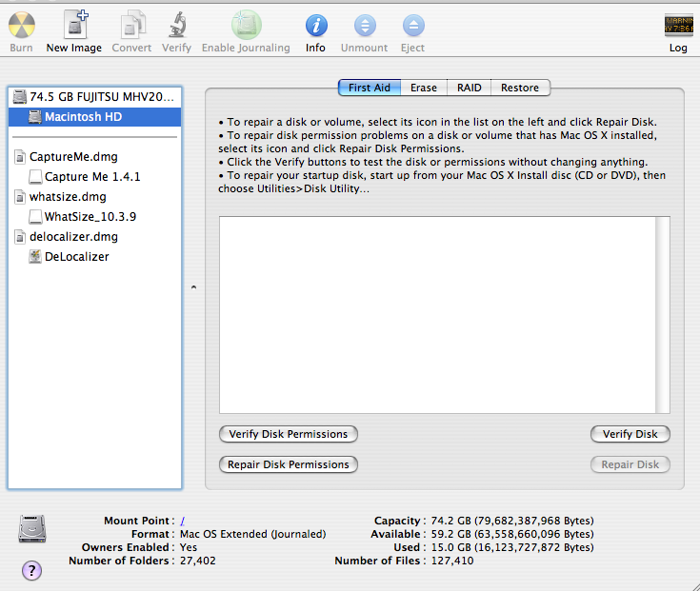This screenshot has width=700, height=591.
Task: Select delocalizer.dmg disk image
Action: tap(94, 237)
